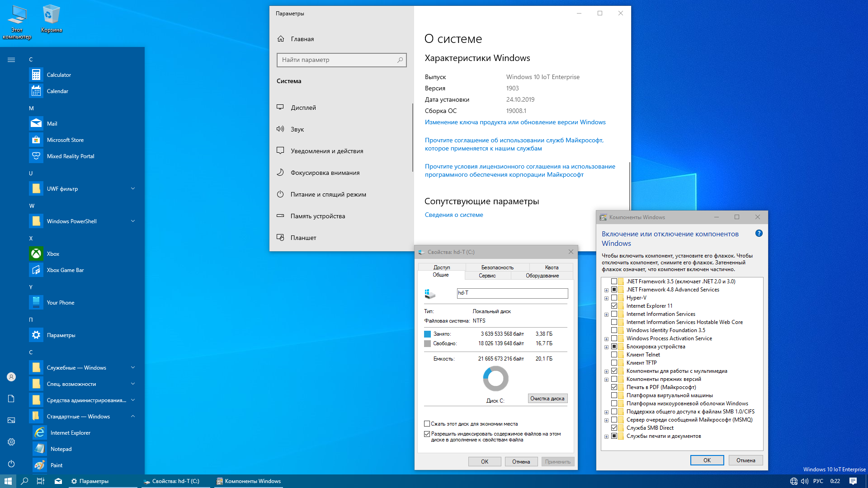
Task: Open the volume icon in system tray
Action: tap(805, 481)
